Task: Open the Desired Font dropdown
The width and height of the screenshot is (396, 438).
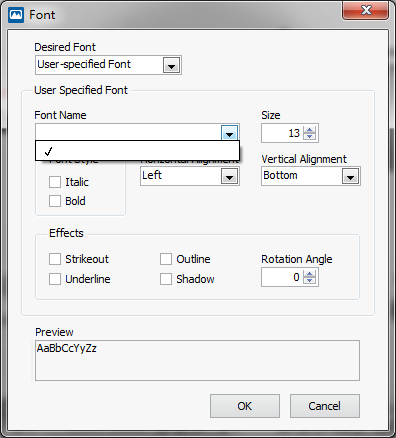Action: click(172, 65)
